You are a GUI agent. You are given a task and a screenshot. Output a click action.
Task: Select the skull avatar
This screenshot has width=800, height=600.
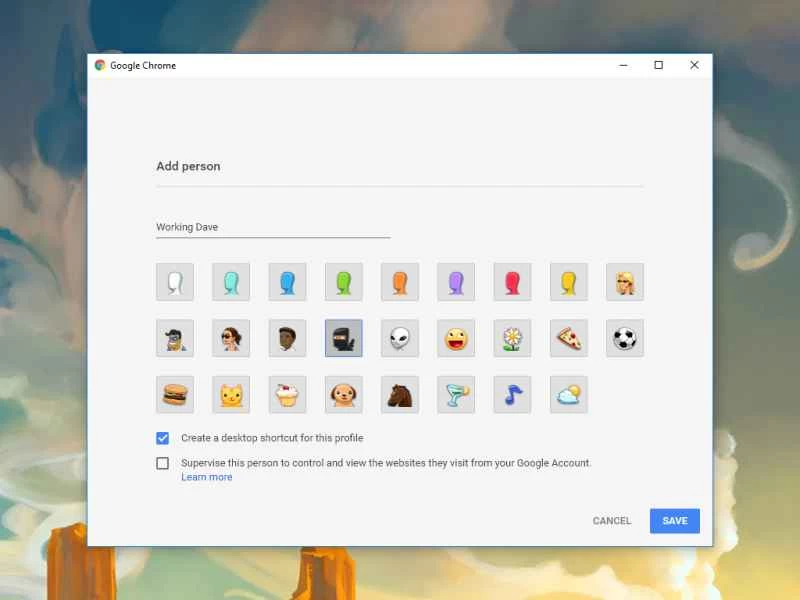[399, 337]
